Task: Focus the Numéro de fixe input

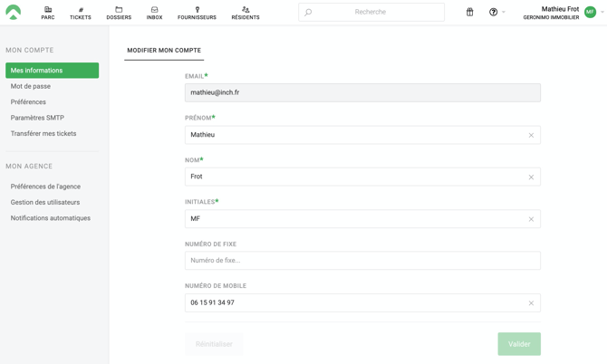Action: (x=362, y=261)
